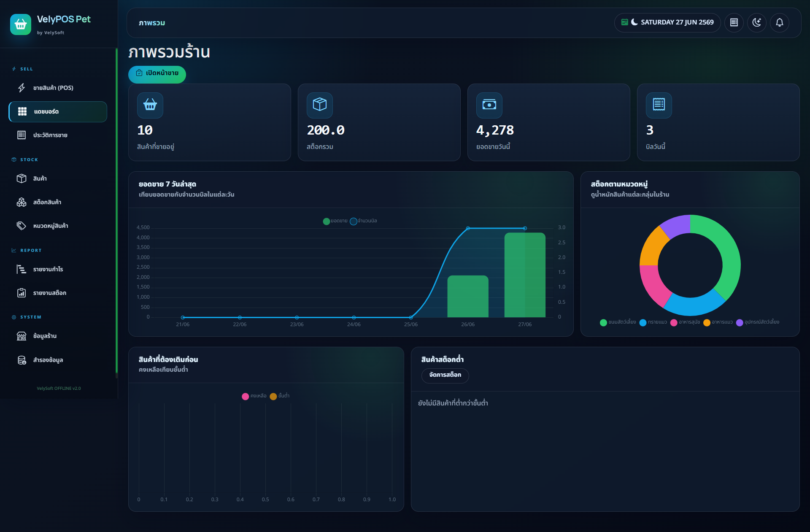
Task: Click the lightning icon beside ขายสินค้า (POS)
Action: tap(22, 88)
